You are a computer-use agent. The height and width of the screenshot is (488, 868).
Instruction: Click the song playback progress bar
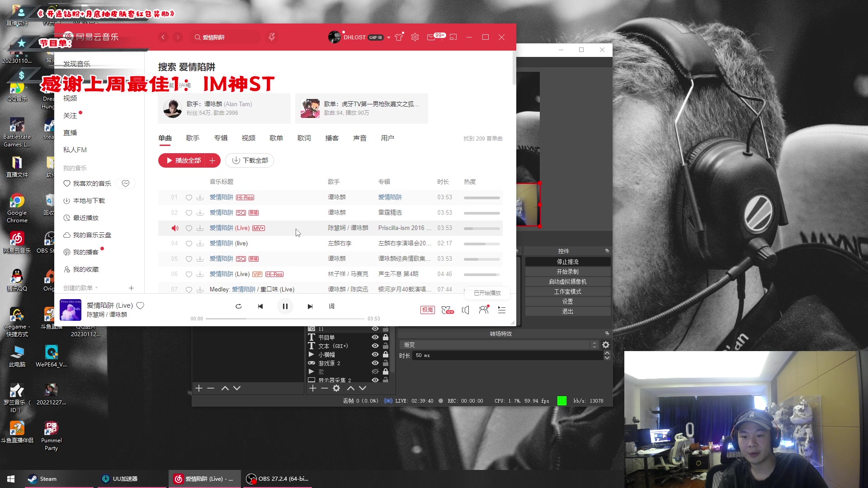click(285, 319)
